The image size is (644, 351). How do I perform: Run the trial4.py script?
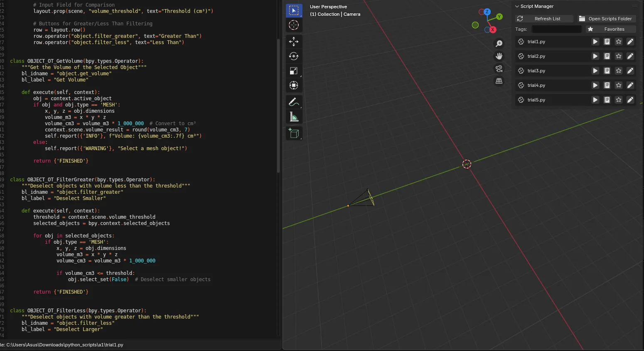595,85
